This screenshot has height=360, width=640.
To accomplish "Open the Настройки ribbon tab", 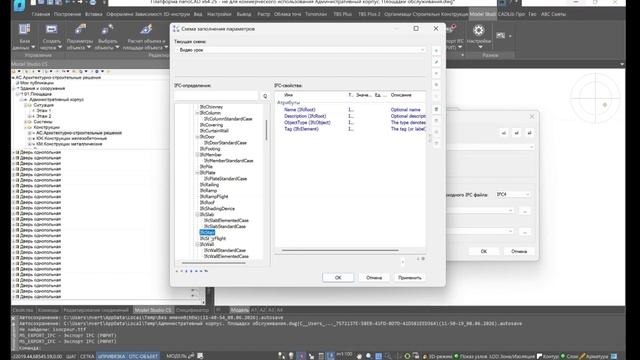I will pyautogui.click(x=219, y=14).
